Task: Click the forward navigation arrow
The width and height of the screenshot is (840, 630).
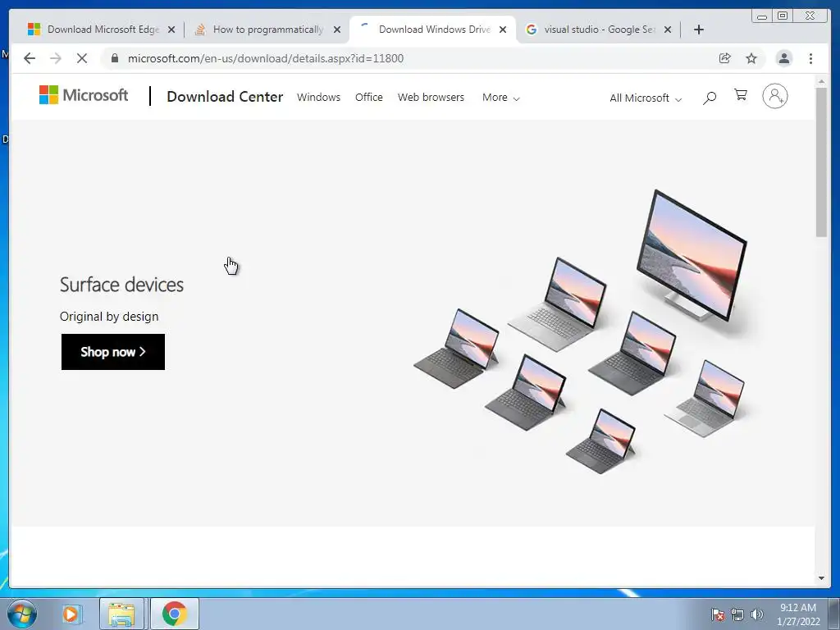Action: click(56, 58)
